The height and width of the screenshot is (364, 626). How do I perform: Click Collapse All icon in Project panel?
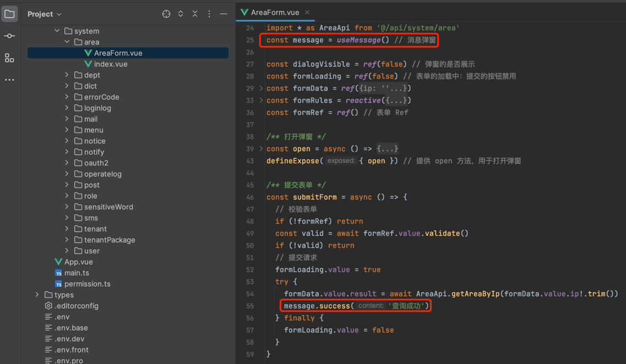195,14
